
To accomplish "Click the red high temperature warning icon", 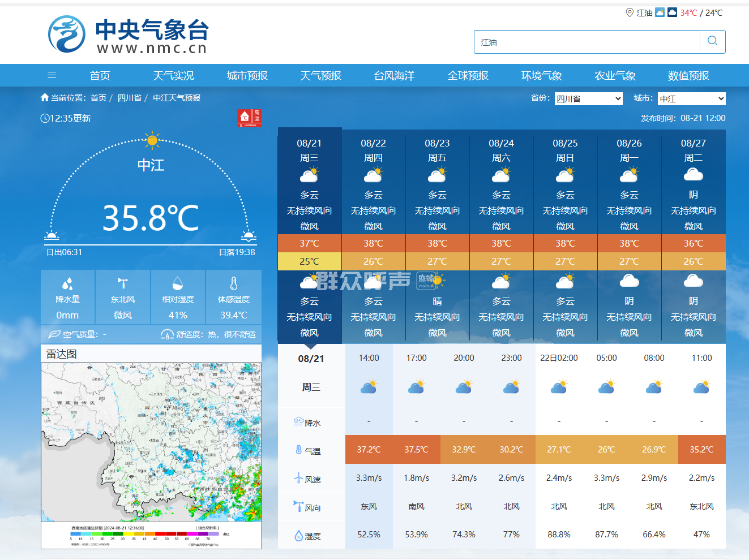I will (x=249, y=118).
